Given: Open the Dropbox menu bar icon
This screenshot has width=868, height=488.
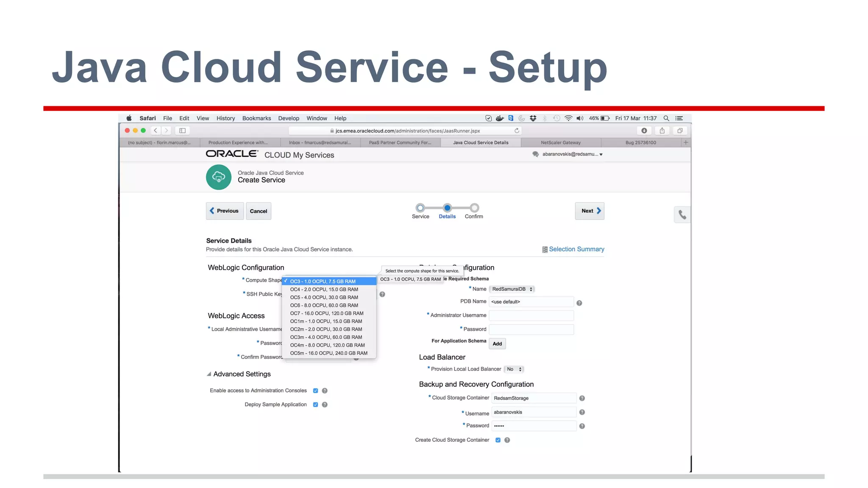Looking at the screenshot, I should tap(533, 118).
